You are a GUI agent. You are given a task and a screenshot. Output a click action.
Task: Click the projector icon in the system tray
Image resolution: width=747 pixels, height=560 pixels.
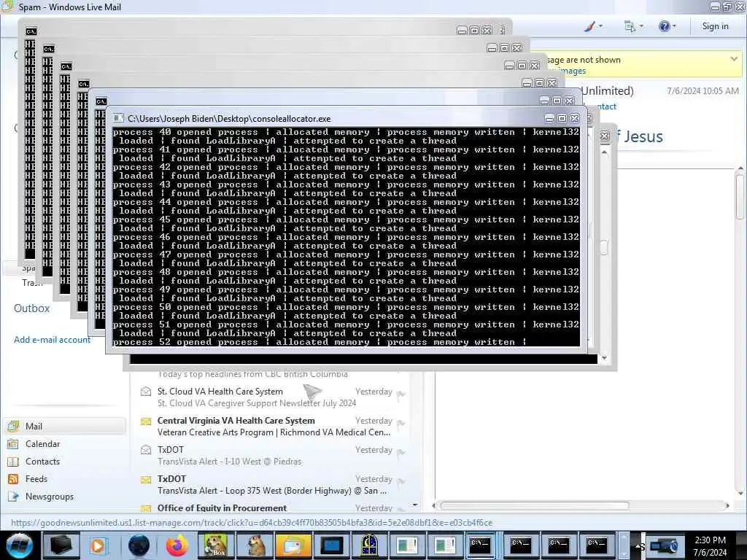click(664, 545)
